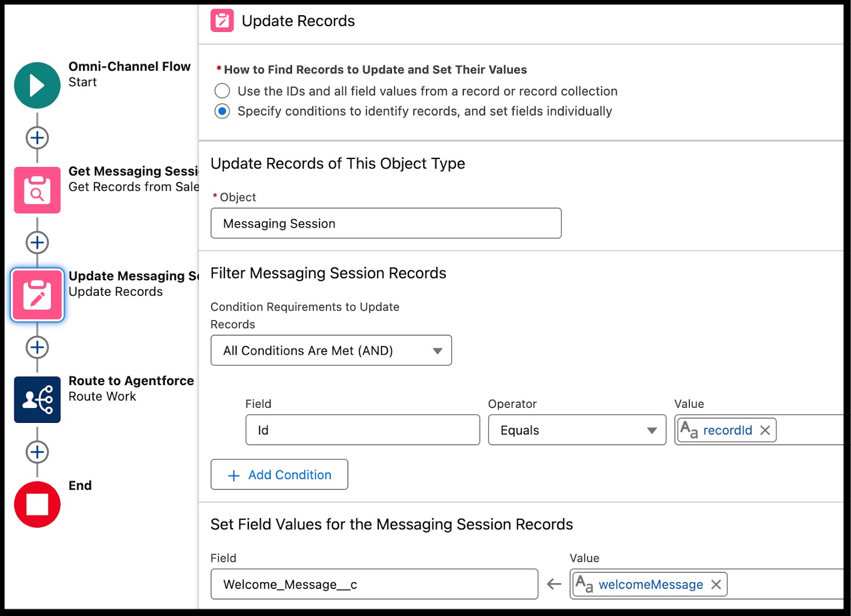This screenshot has height=616, width=851.
Task: Open the Update Messaging Session element icon
Action: (x=37, y=295)
